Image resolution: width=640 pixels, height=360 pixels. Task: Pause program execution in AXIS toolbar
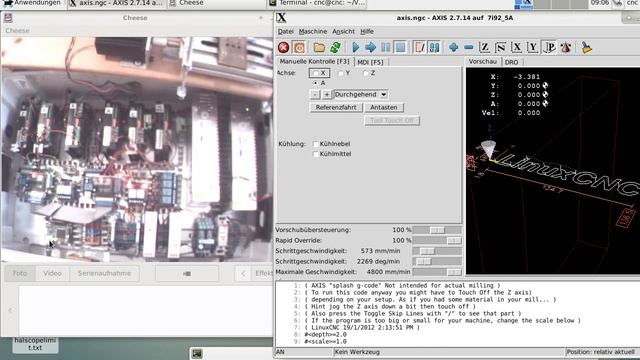pyautogui.click(x=385, y=47)
